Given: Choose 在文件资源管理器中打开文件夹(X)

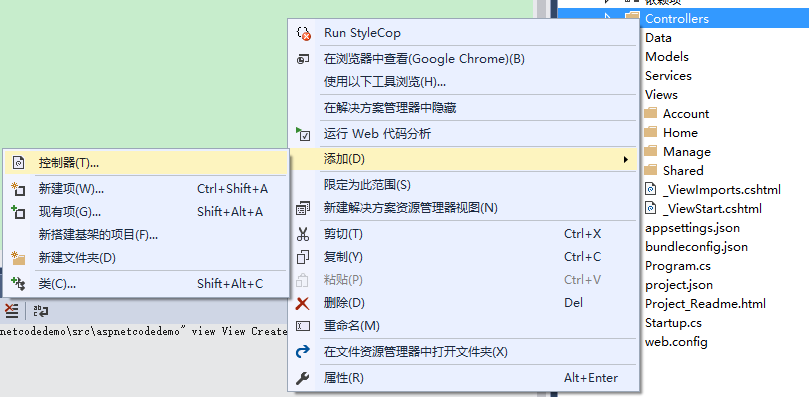Looking at the screenshot, I should (x=464, y=352).
